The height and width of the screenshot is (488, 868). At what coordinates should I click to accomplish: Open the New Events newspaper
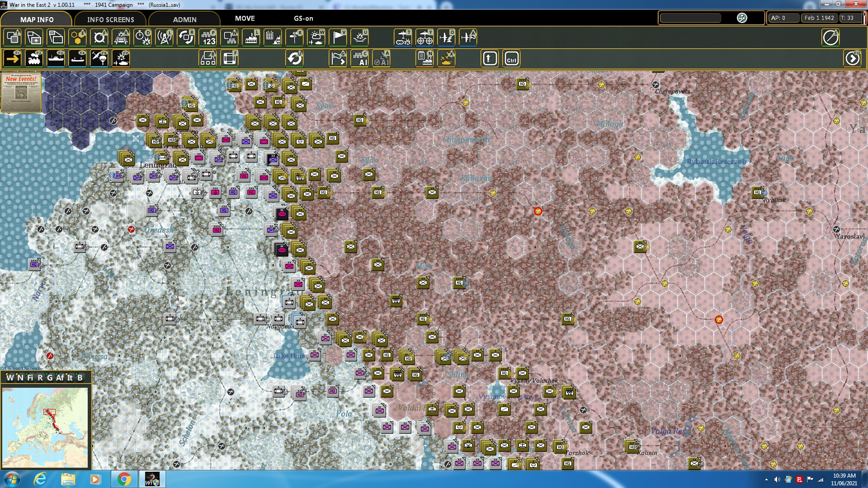pyautogui.click(x=21, y=92)
